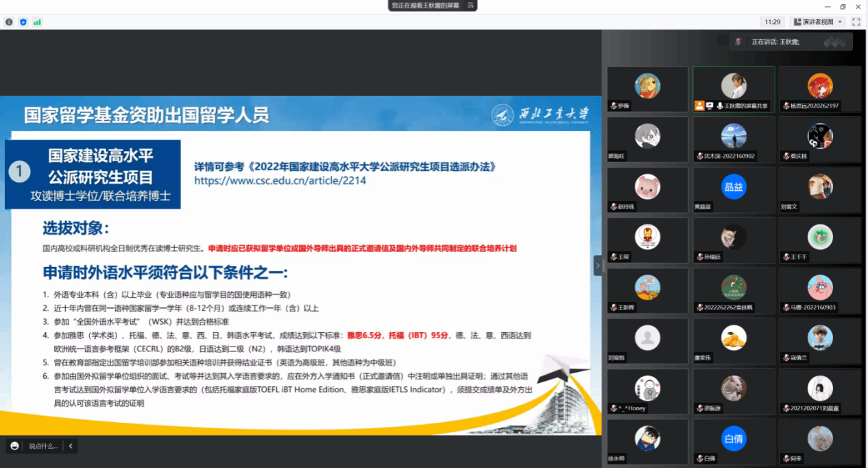Collapse the chat bar with left chevron
The height and width of the screenshot is (468, 868).
70,446
